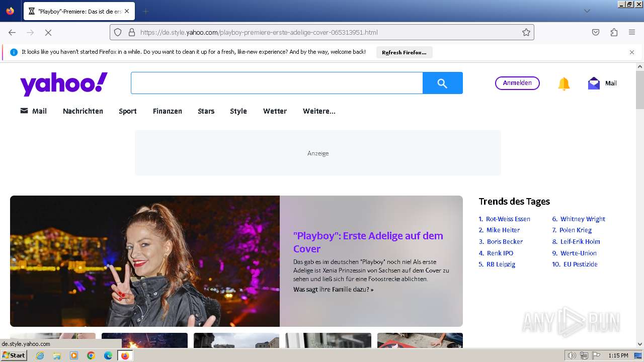644x362 pixels.
Task: Expand the Weitere... menu
Action: pos(319,111)
